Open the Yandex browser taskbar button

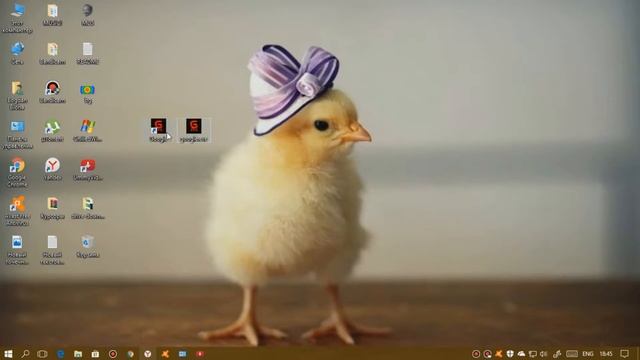[148, 353]
